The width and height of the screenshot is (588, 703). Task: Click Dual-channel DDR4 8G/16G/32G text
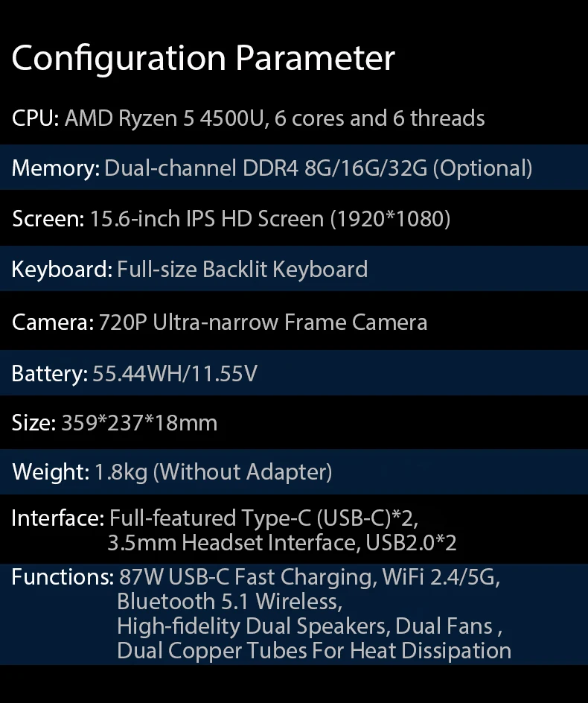click(x=266, y=168)
